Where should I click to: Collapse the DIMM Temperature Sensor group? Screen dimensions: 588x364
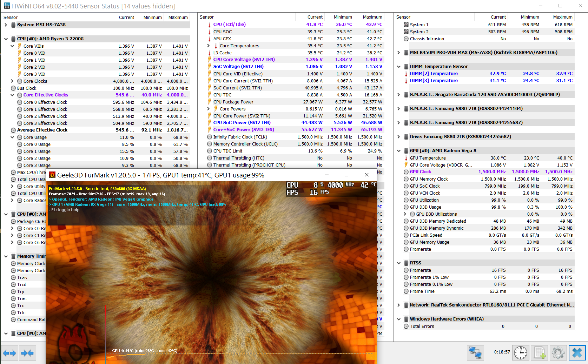click(x=398, y=67)
